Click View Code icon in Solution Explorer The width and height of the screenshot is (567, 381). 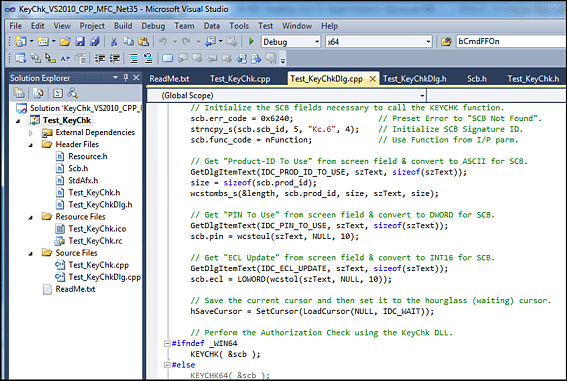click(x=58, y=93)
